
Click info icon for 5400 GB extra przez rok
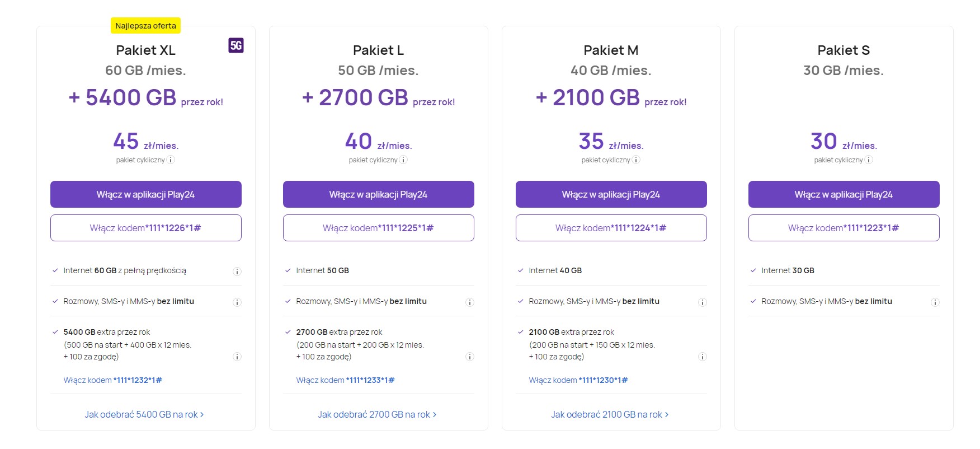(x=237, y=357)
